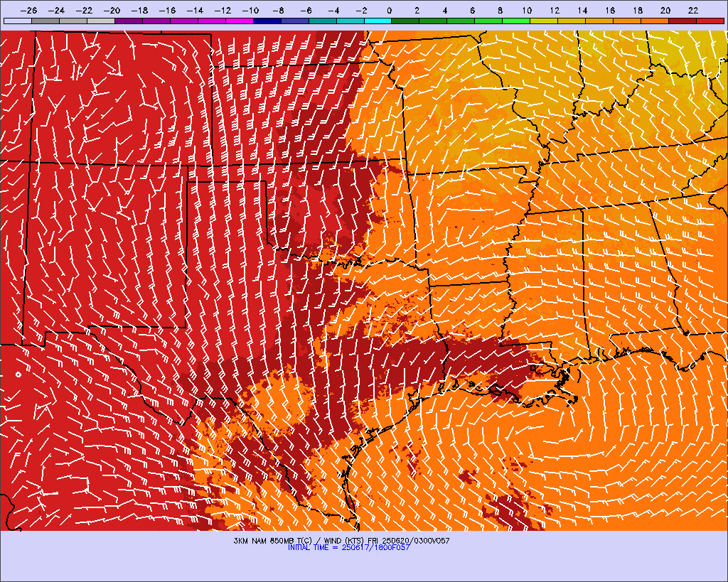Click the gray swatch between -24 and -22
This screenshot has height=582, width=728.
[x=73, y=21]
